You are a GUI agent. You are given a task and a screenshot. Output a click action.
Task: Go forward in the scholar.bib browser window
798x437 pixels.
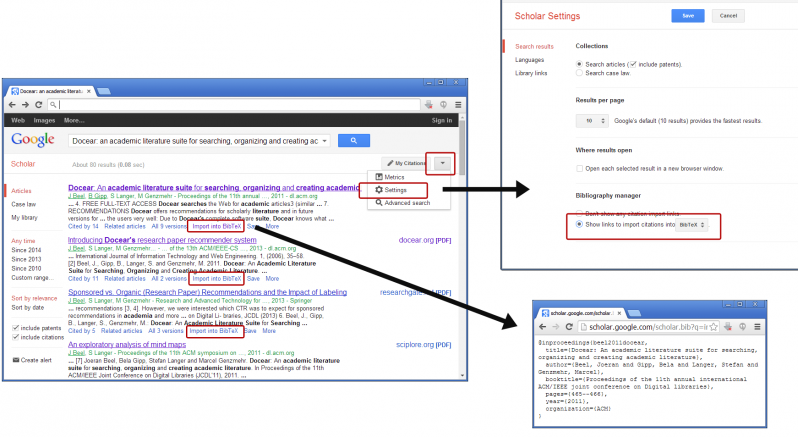(555, 327)
